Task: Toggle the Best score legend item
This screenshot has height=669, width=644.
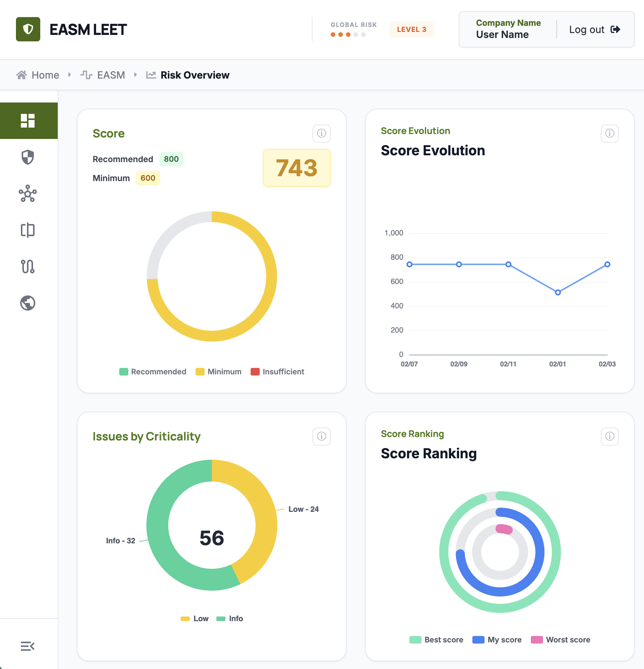Action: click(x=436, y=640)
